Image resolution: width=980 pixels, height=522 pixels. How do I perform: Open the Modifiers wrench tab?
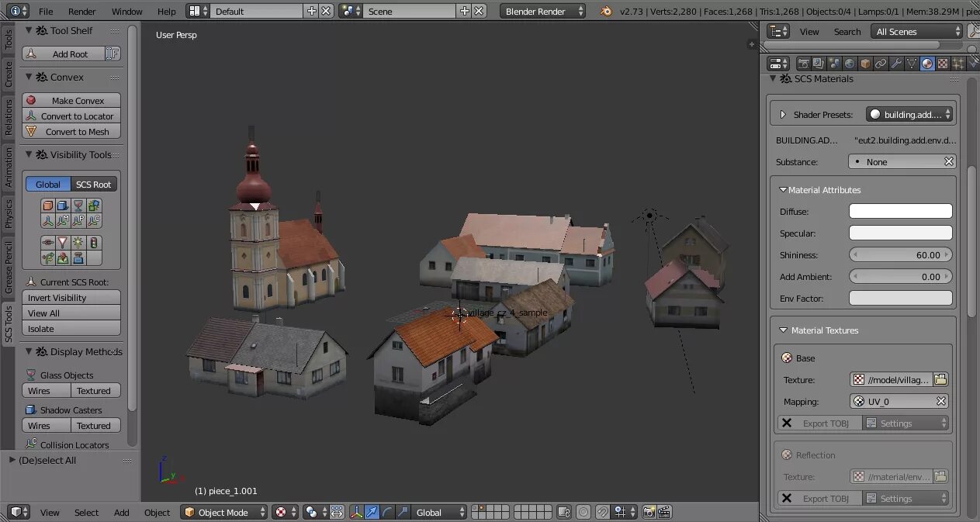tap(896, 64)
